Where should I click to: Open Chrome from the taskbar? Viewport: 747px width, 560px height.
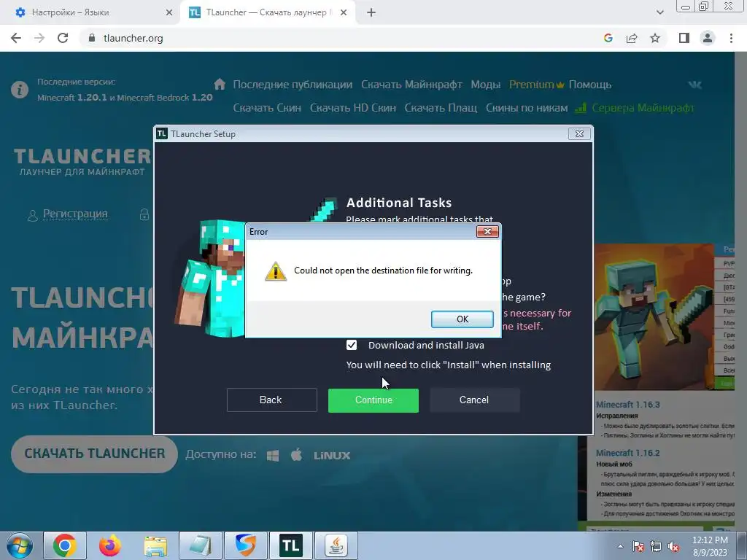[x=65, y=545]
